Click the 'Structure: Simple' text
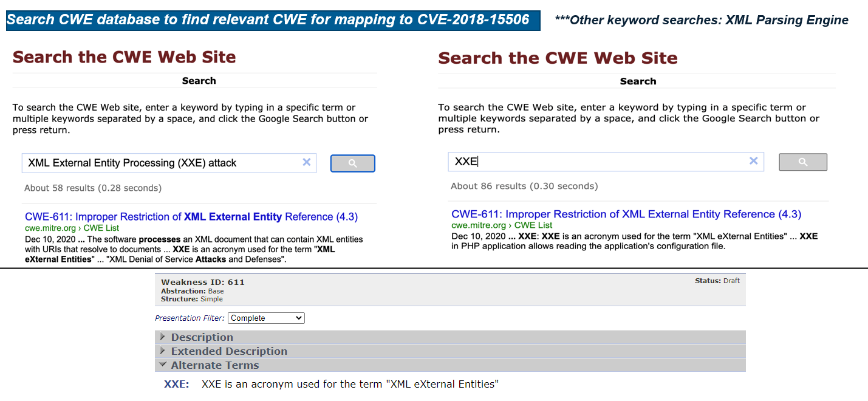868x401 pixels. [x=192, y=299]
